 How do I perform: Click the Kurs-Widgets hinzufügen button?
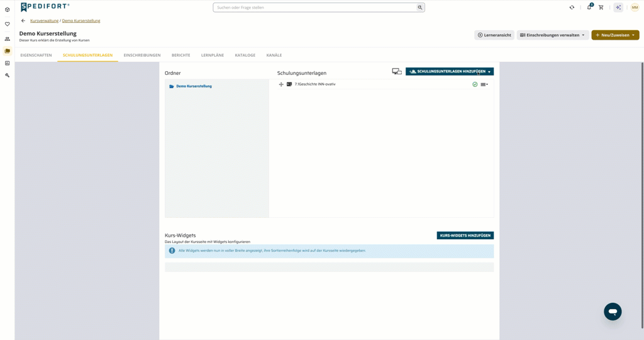pyautogui.click(x=465, y=235)
